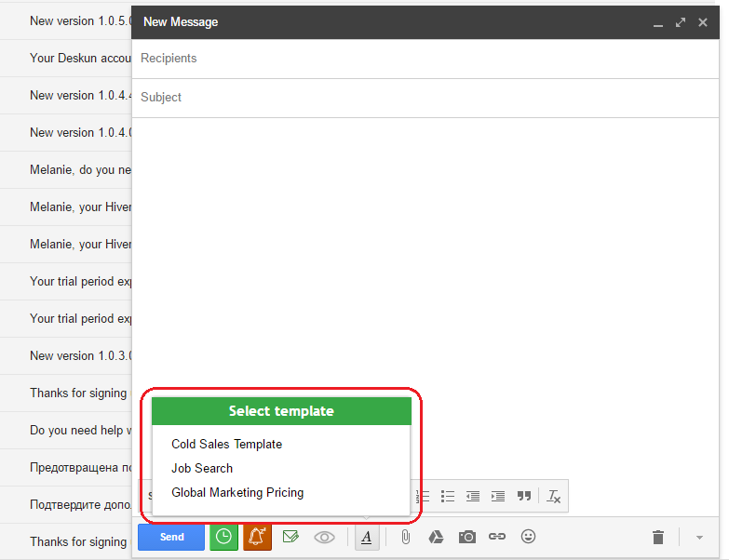This screenshot has width=729, height=560.
Task: Click into the Subject field
Action: 425,98
